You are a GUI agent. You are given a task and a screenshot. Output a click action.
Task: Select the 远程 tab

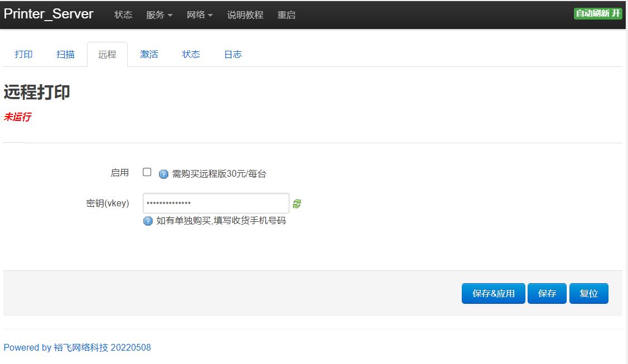[107, 55]
